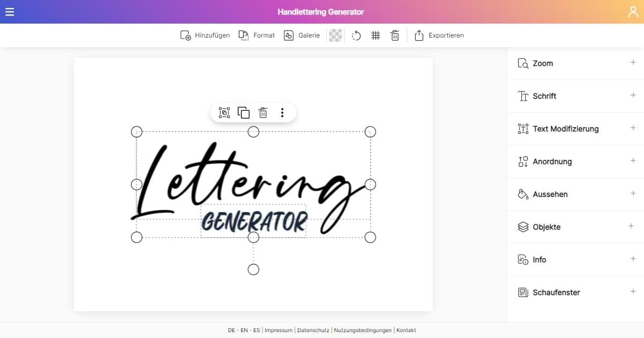644x338 pixels.
Task: Click the rotation handle below the selection
Action: click(x=253, y=269)
